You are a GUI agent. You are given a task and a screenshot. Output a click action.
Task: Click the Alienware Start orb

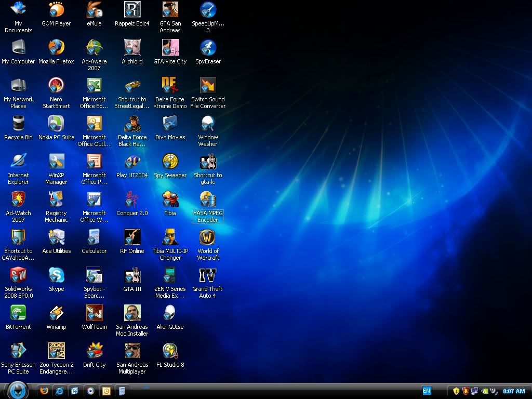[x=18, y=391]
